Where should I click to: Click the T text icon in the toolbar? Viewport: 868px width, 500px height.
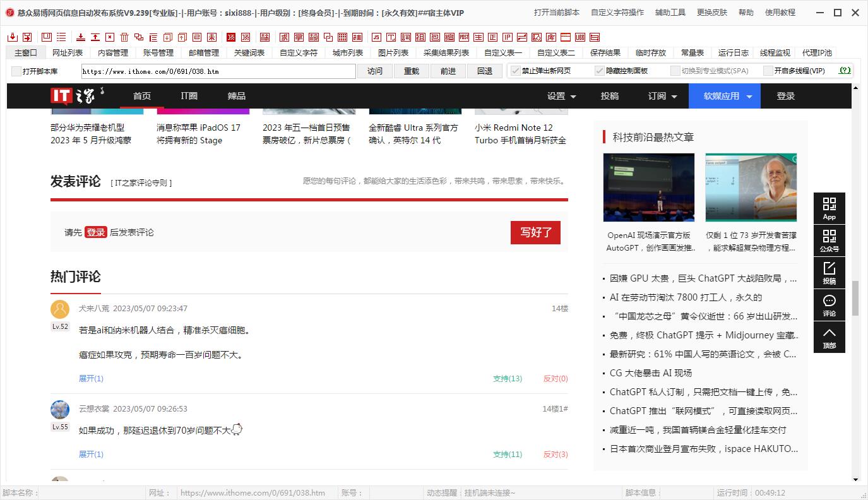pos(392,37)
